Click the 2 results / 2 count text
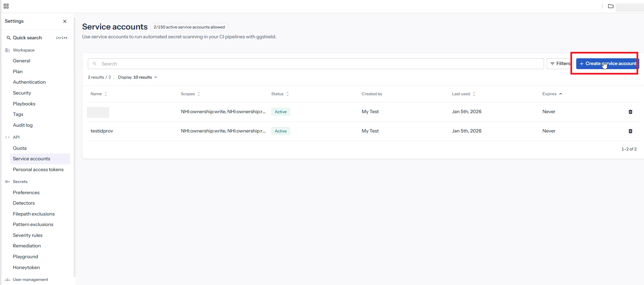This screenshot has width=644, height=285. point(99,77)
